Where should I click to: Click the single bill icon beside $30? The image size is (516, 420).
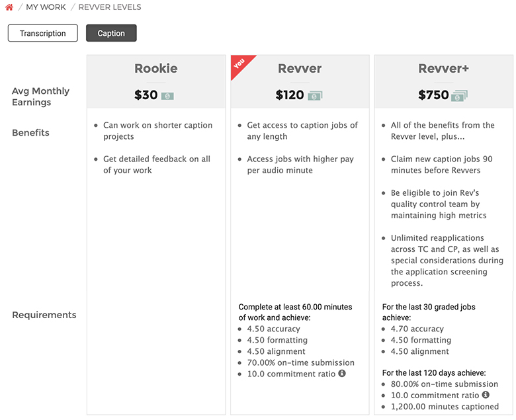pyautogui.click(x=167, y=96)
